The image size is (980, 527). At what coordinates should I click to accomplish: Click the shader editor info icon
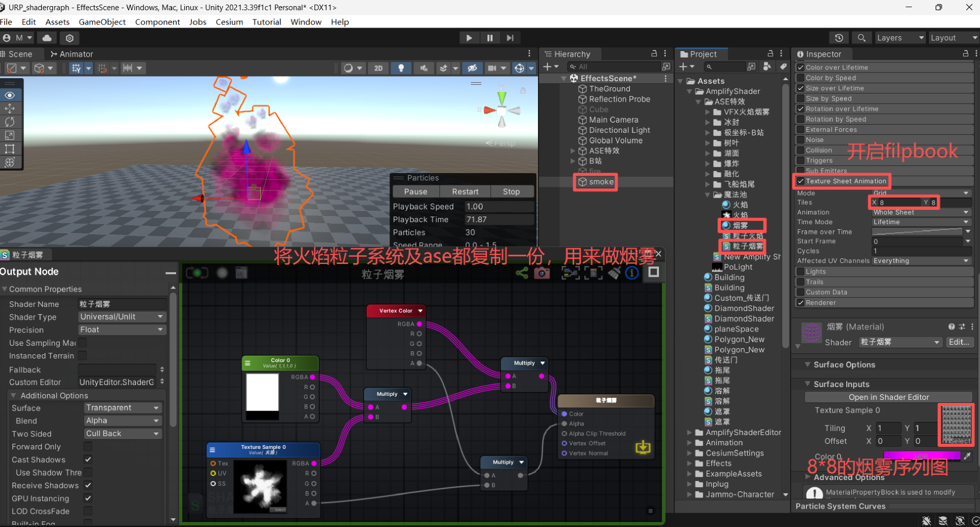click(632, 273)
